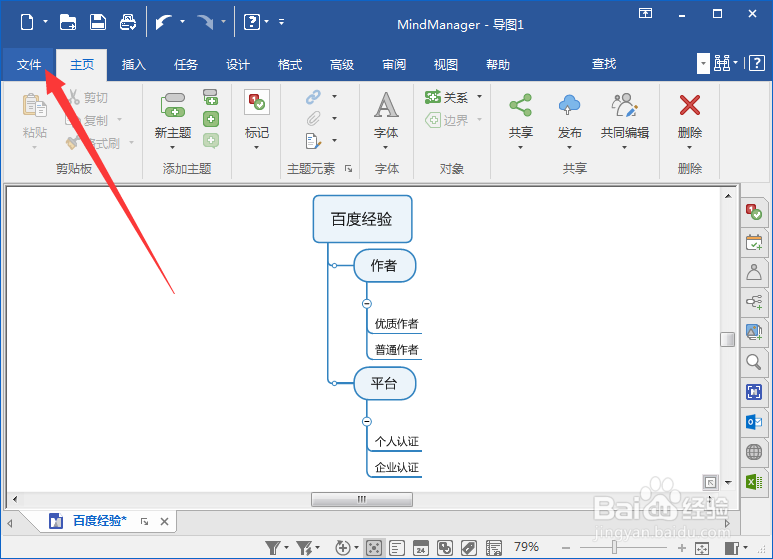Undo the last action
The width and height of the screenshot is (773, 559).
164,22
